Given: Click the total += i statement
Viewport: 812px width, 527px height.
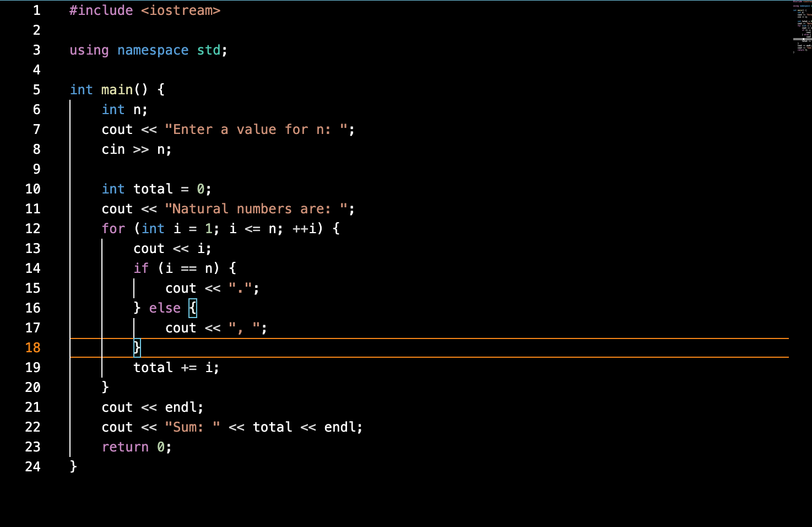Looking at the screenshot, I should pos(176,367).
